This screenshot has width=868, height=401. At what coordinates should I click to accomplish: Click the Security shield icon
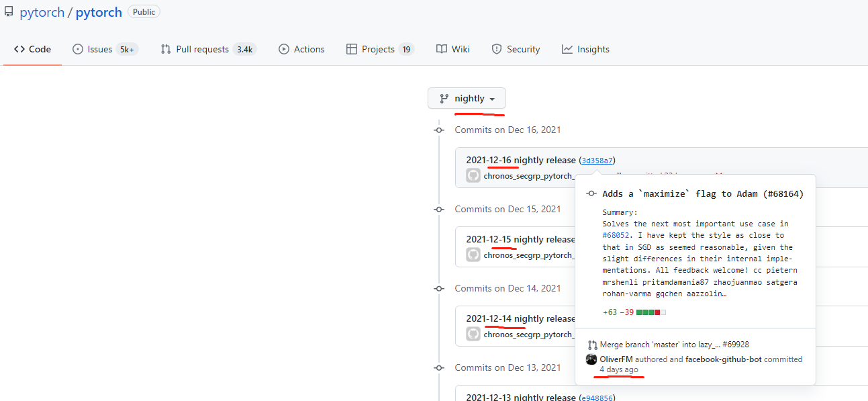pyautogui.click(x=497, y=49)
